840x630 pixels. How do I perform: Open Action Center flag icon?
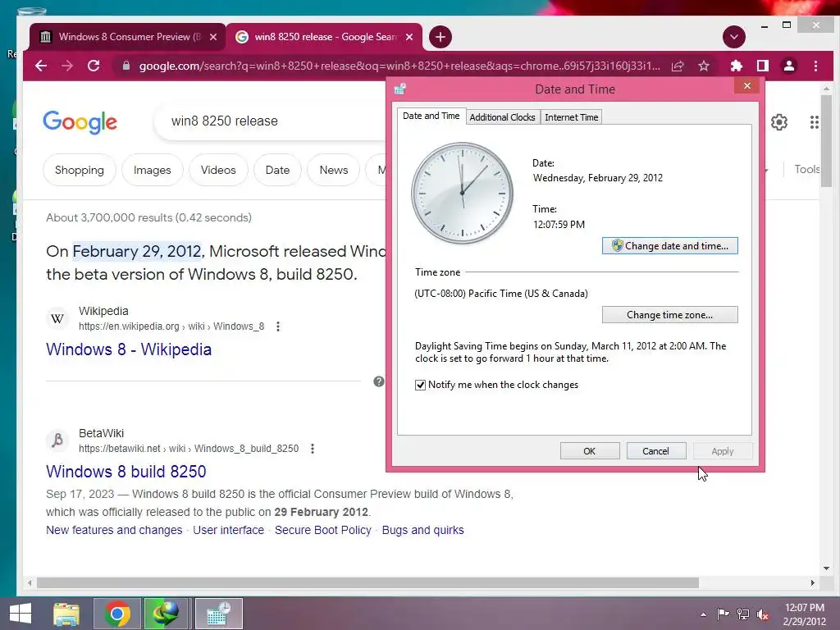click(723, 614)
